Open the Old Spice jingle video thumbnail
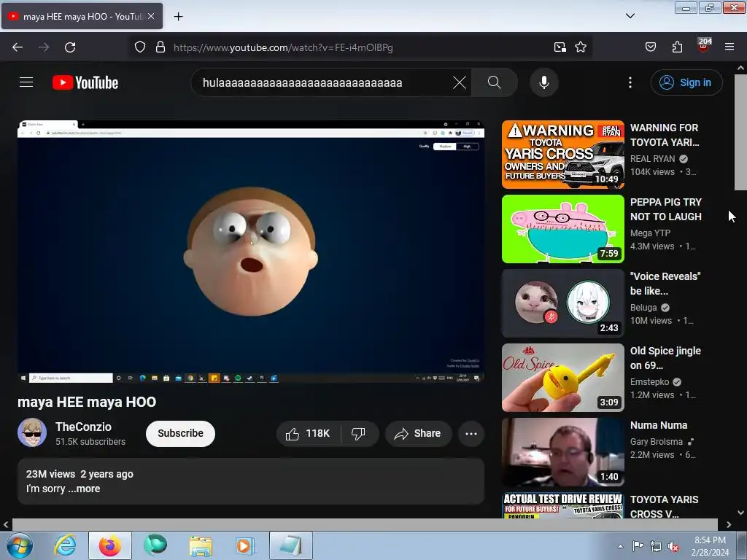 (x=563, y=378)
